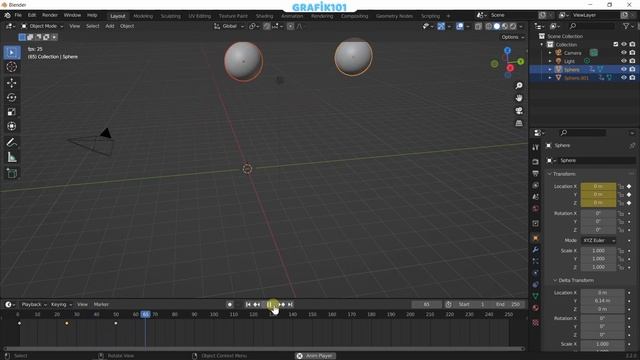
Task: Switch to the Shading workspace tab
Action: point(264,16)
